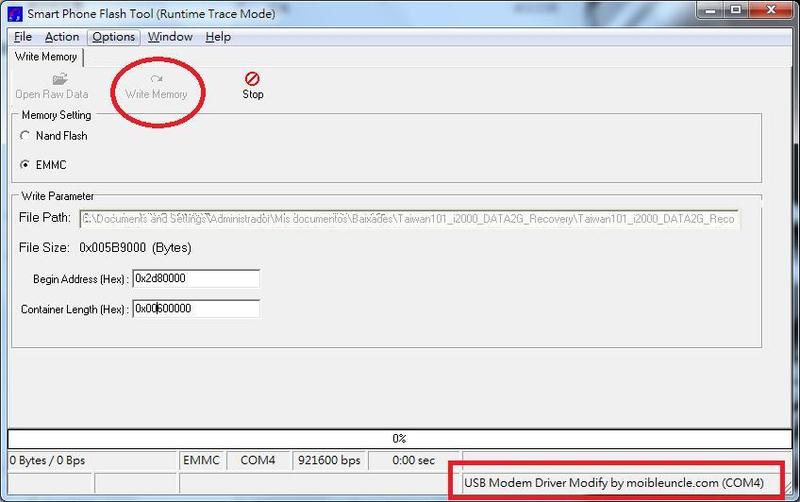
Task: Click the 0% progress bar
Action: tap(399, 439)
